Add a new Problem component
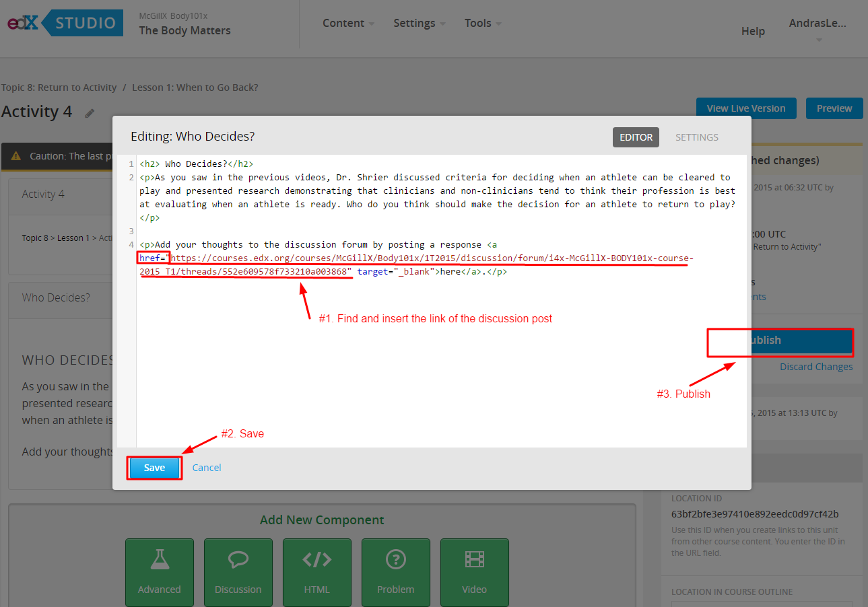This screenshot has width=868, height=607. (x=396, y=573)
